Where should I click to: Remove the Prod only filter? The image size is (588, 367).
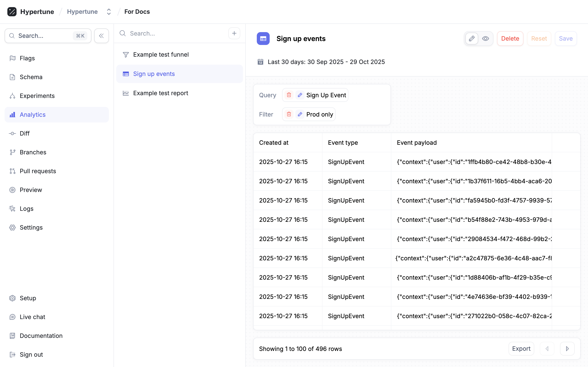(289, 114)
